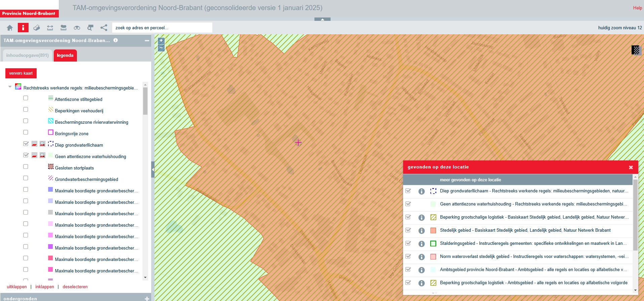Image resolution: width=644 pixels, height=301 pixels.
Task: Expand the ondergronden panel
Action: click(147, 298)
